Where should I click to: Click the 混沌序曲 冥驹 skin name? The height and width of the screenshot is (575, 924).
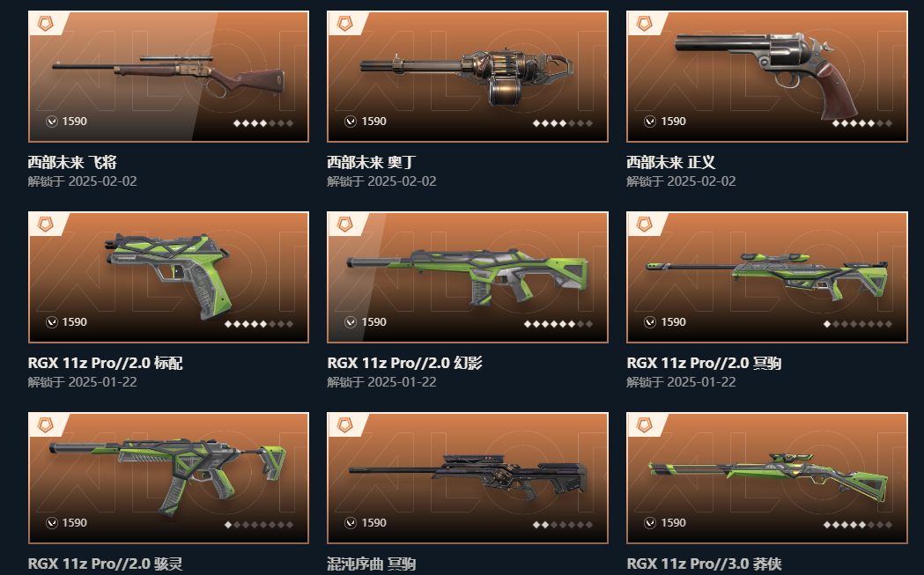pyautogui.click(x=372, y=564)
